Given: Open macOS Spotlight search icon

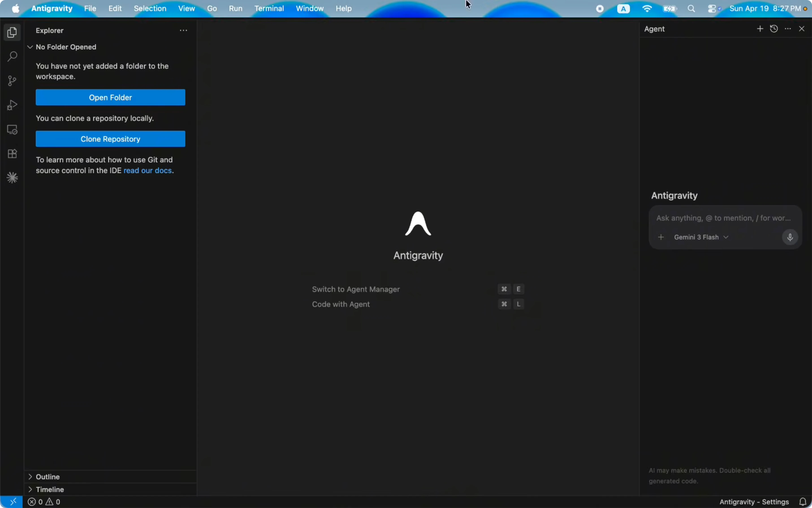Looking at the screenshot, I should (x=691, y=9).
